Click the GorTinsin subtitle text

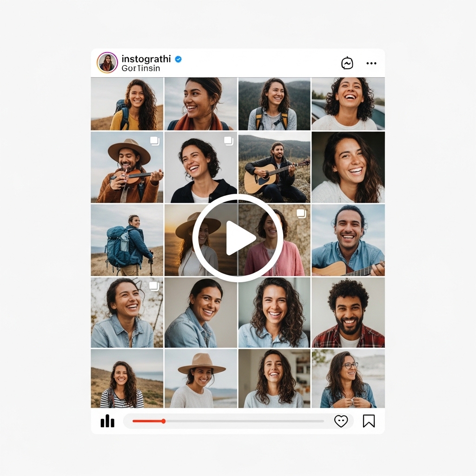(x=140, y=68)
